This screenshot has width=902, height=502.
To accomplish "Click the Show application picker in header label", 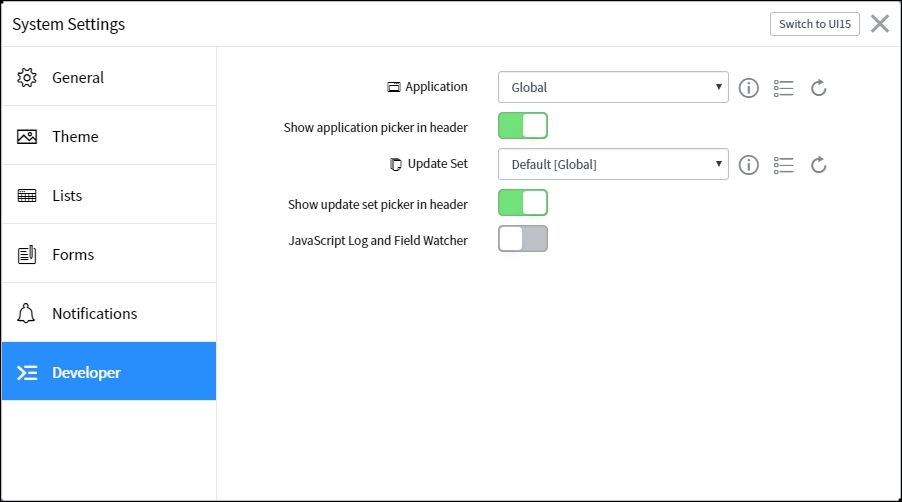I will (376, 128).
